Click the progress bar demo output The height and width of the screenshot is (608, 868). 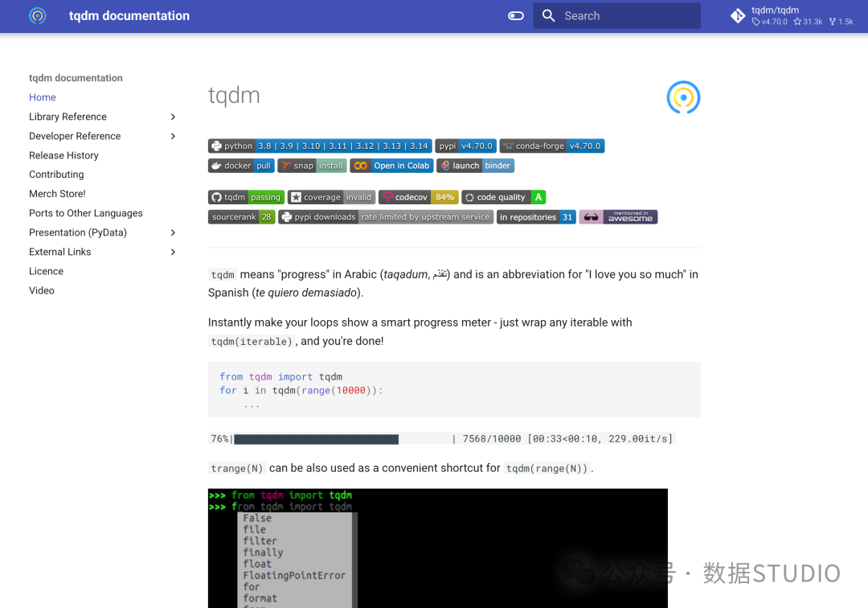tap(442, 439)
